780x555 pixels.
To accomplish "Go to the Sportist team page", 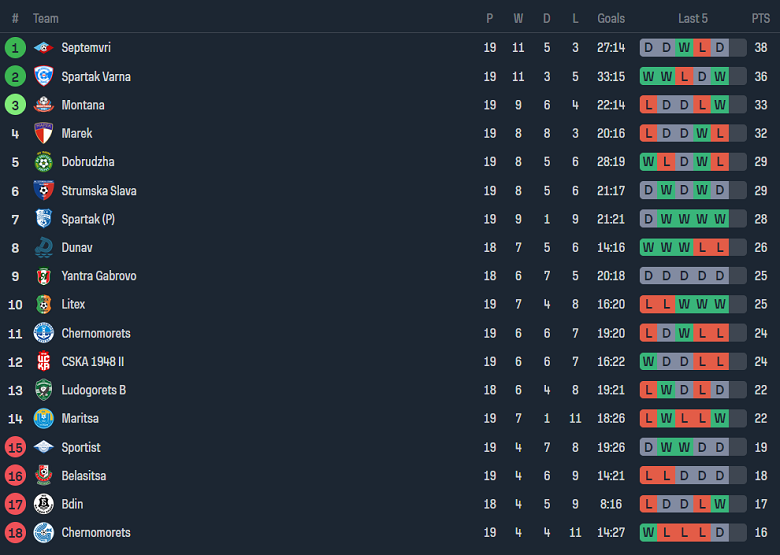I will 80,447.
